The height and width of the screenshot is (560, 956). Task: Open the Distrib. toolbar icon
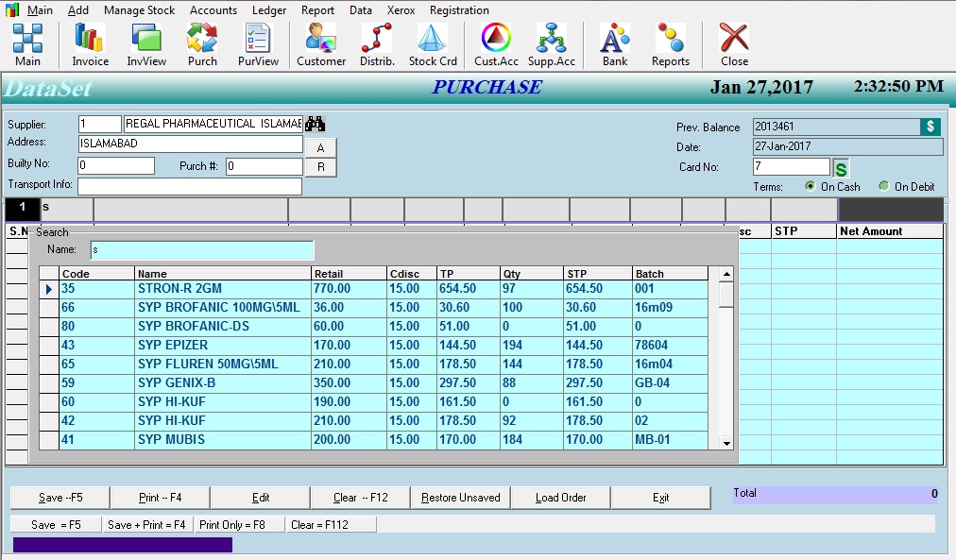point(378,44)
